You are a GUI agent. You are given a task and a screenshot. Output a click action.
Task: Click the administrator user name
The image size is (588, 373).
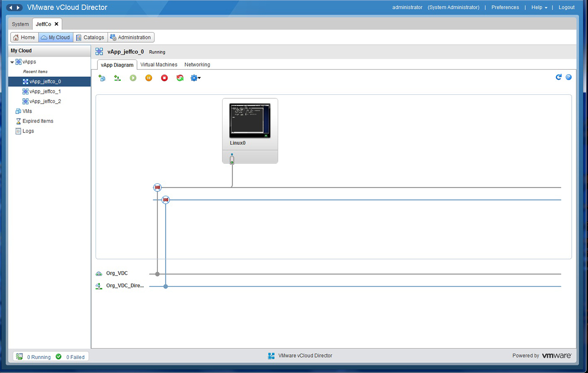pos(407,7)
